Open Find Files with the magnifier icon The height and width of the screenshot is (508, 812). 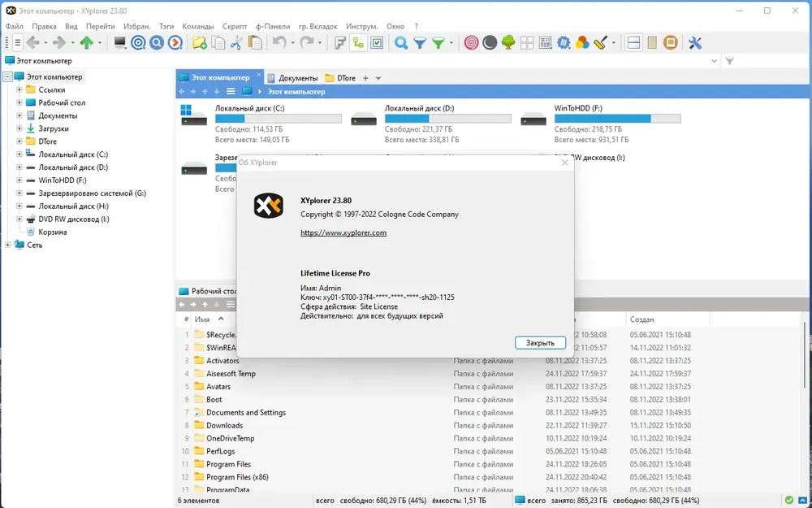(x=401, y=43)
